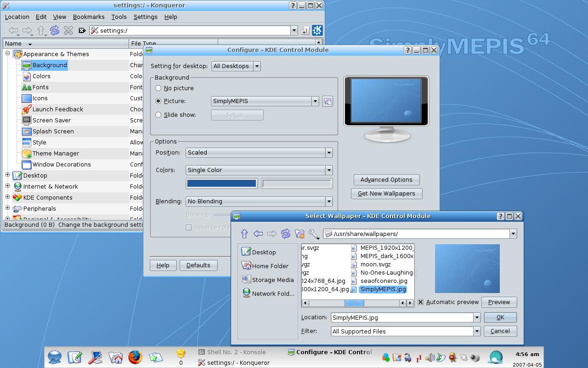The image size is (588, 368).
Task: Select Screen Saver item in settings tree
Action: (x=51, y=121)
